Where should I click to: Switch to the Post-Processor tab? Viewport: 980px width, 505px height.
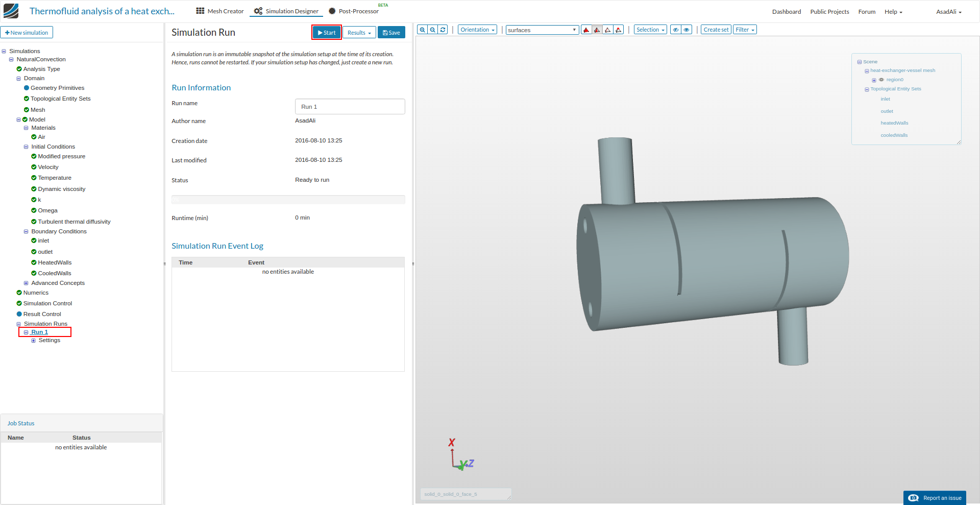354,11
